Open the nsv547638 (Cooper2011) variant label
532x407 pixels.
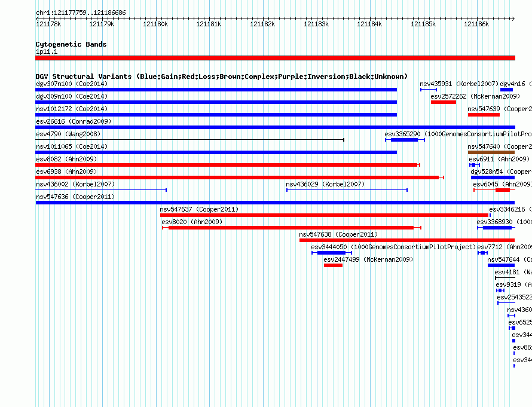click(338, 234)
